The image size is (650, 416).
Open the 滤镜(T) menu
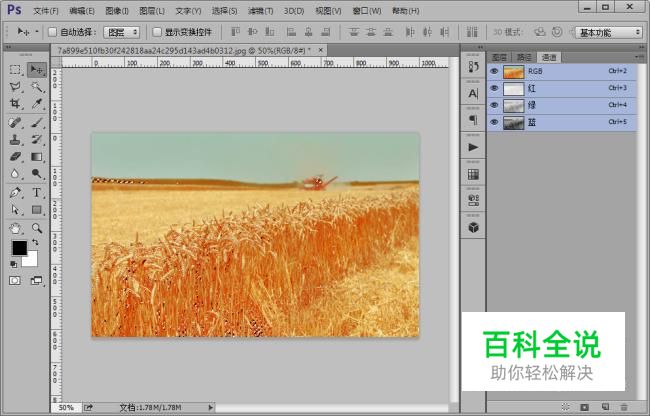coord(260,11)
